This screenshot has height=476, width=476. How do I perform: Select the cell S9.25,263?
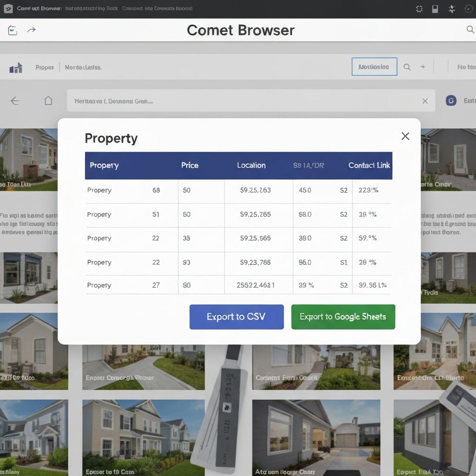coord(255,190)
